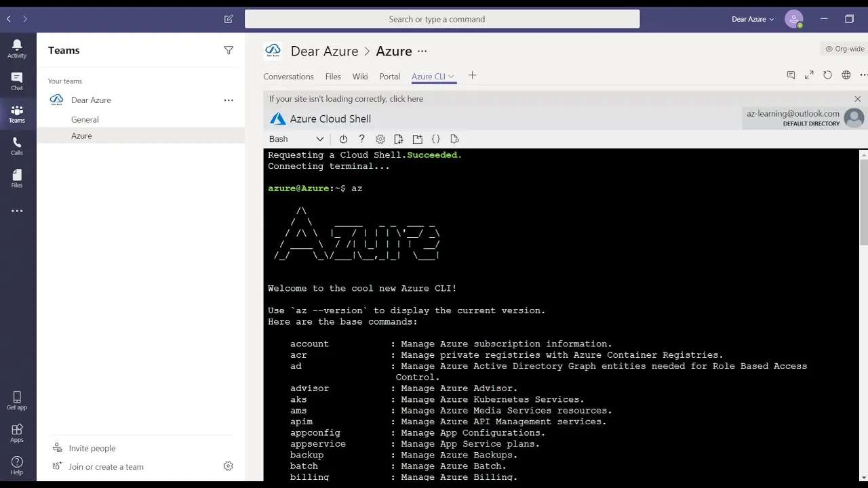Reload the Azure CLI tab
Image resolution: width=868 pixels, height=488 pixels.
coord(827,75)
